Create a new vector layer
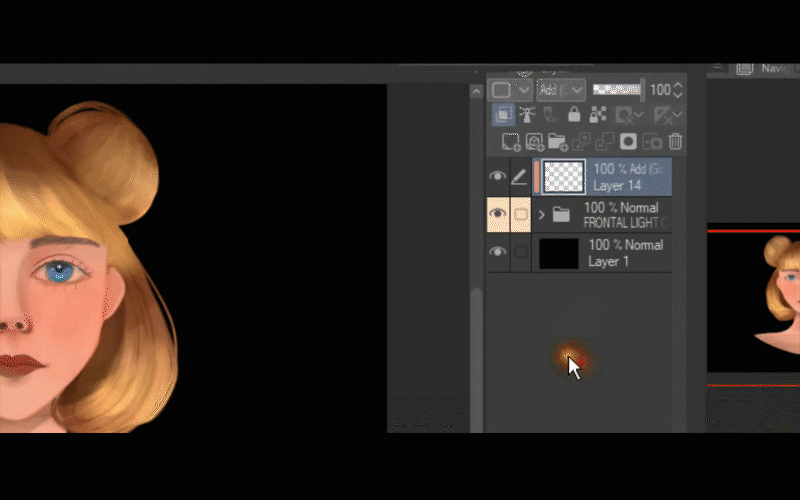This screenshot has height=500, width=800. pyautogui.click(x=535, y=142)
